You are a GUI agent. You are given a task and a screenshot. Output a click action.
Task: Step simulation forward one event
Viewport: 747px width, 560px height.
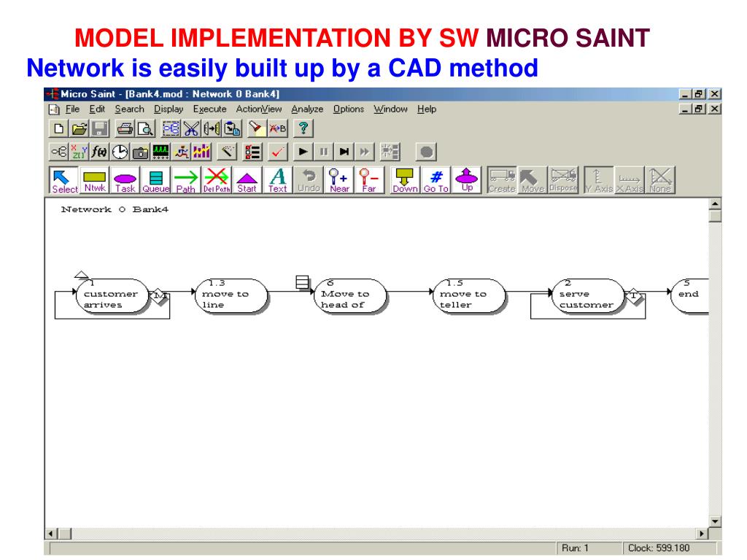click(x=344, y=152)
